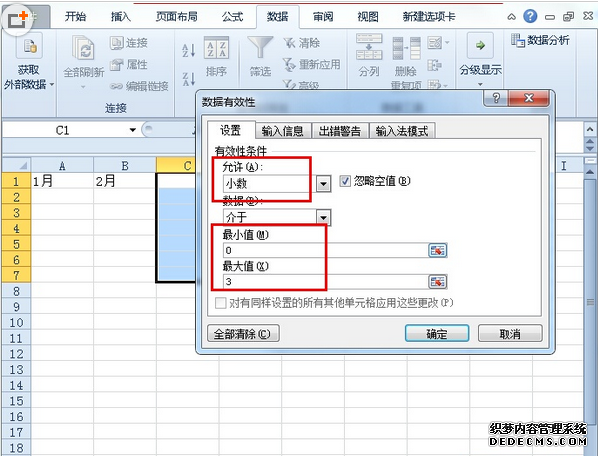Screen dimensions: 598x456
Task: Toggle the Filter (筛选) funnel
Action: coord(260,56)
